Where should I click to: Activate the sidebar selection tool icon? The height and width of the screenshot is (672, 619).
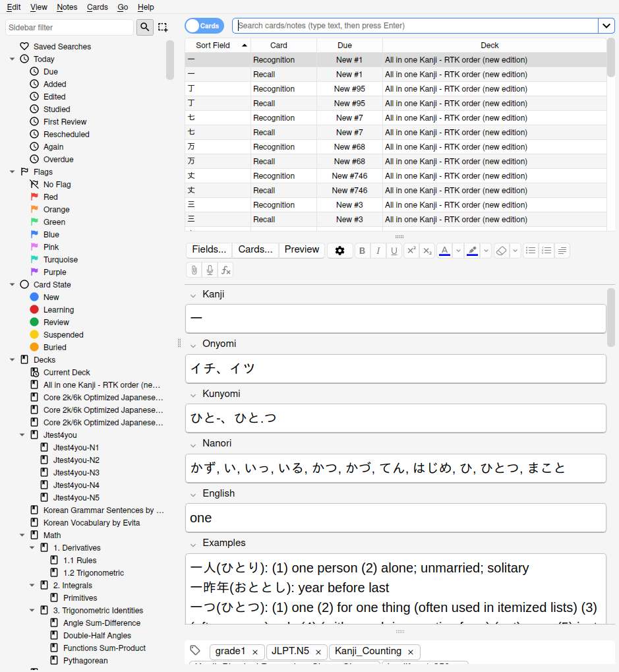click(x=163, y=27)
